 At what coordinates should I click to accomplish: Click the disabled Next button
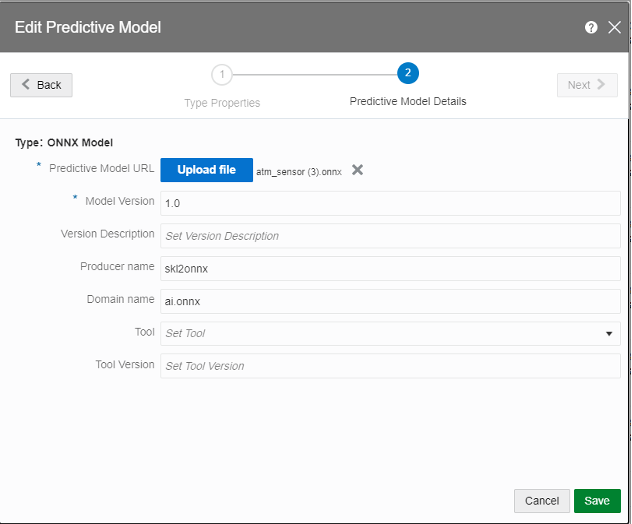point(587,85)
